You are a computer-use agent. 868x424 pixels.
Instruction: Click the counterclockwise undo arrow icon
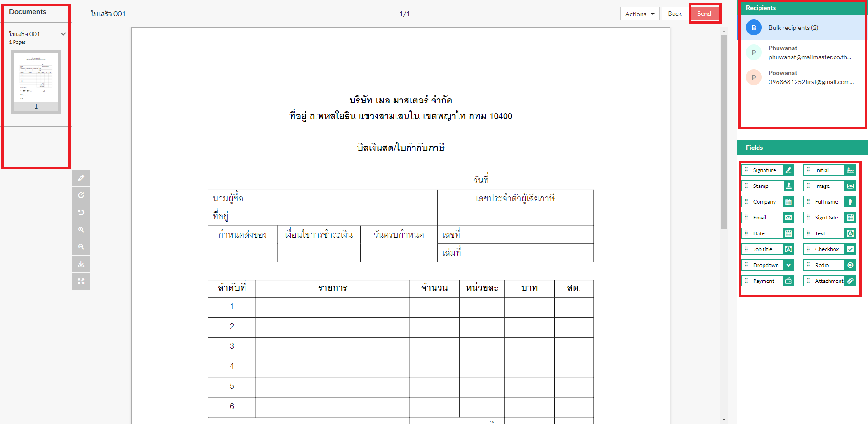(81, 213)
